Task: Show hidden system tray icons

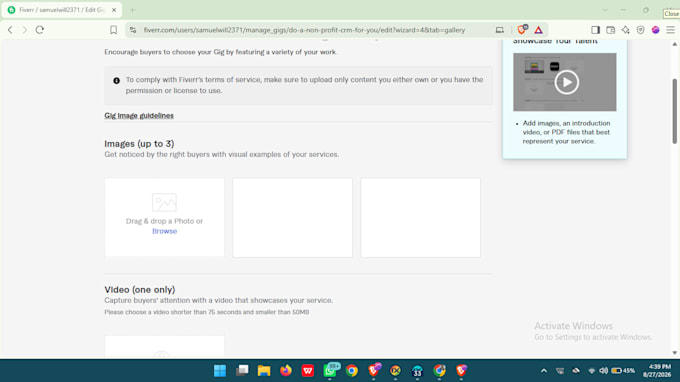Action: coord(544,371)
